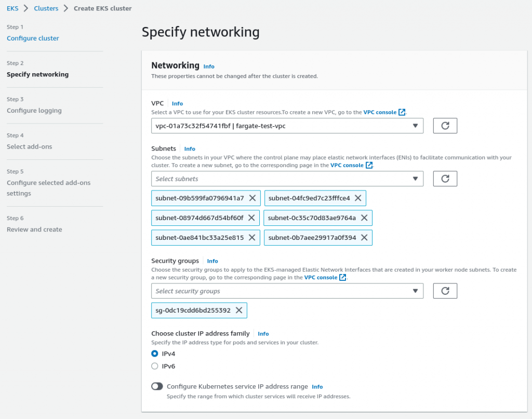Go back to Step 1 Configure cluster
The height and width of the screenshot is (419, 532).
[x=33, y=38]
